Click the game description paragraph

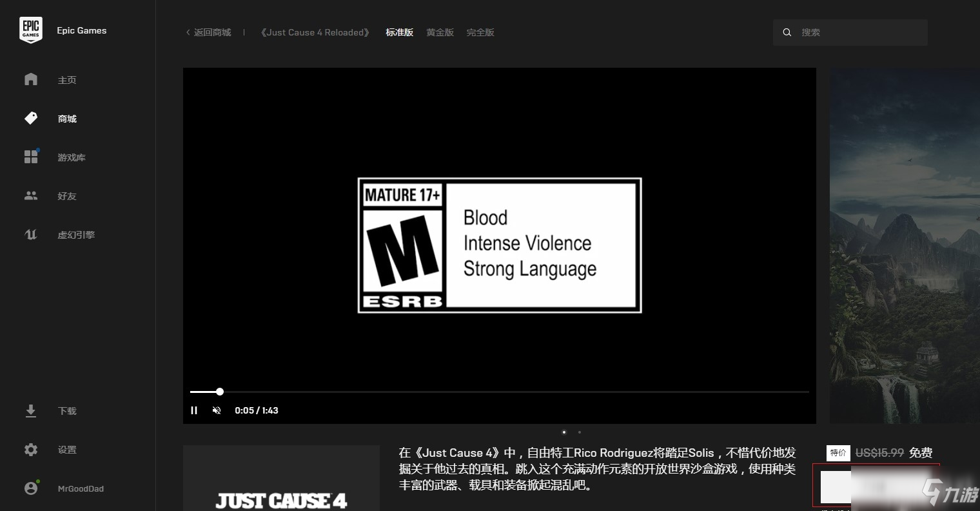tap(598, 469)
